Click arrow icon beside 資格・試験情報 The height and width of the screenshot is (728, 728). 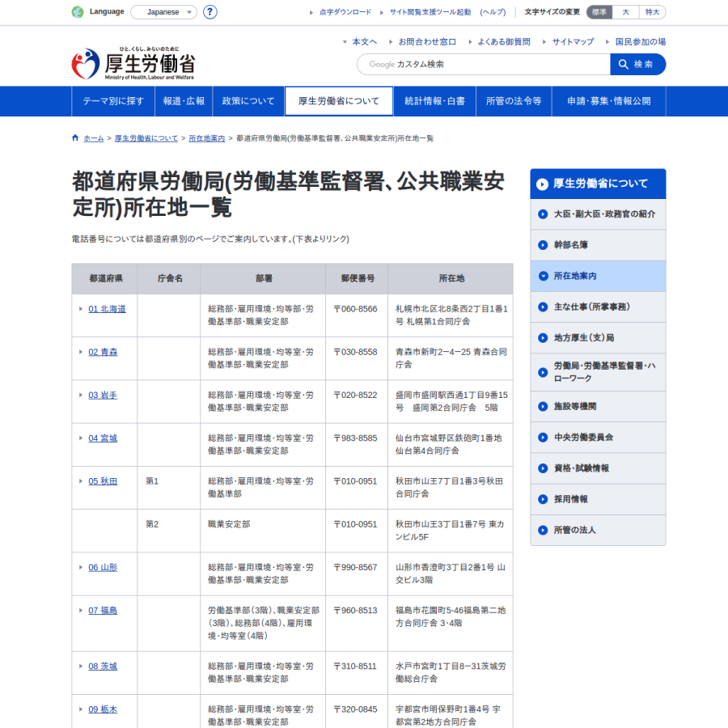[543, 468]
